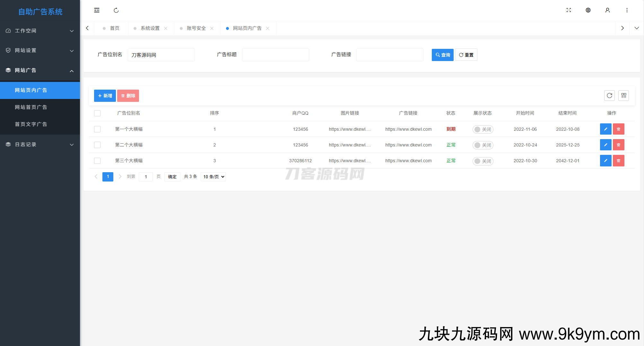The width and height of the screenshot is (644, 346).
Task: Select all rows with header checkbox
Action: pos(97,113)
